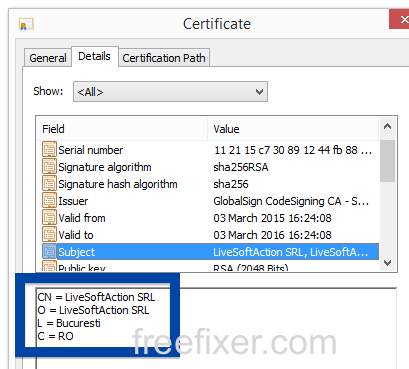The height and width of the screenshot is (369, 409).
Task: Click the Signature hash algorithm field icon
Action: point(49,184)
